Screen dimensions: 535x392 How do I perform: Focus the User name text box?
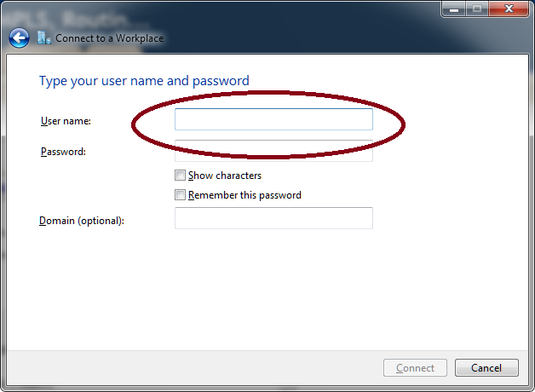click(x=273, y=119)
